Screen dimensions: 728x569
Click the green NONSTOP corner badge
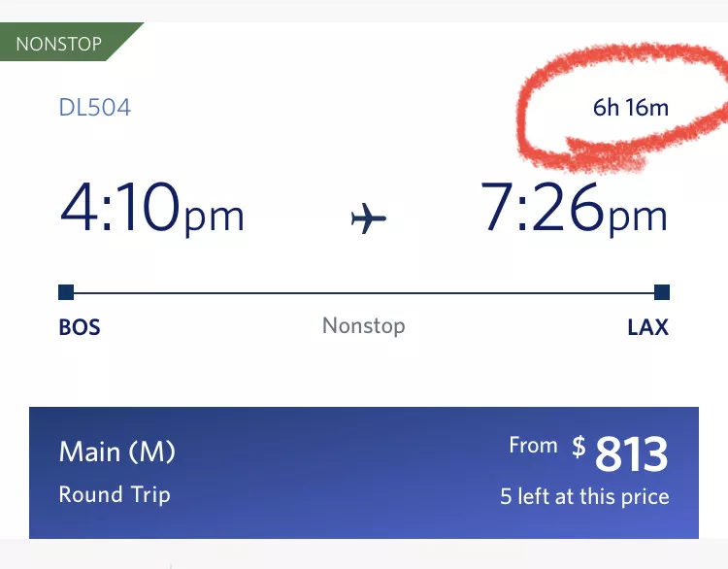point(60,44)
